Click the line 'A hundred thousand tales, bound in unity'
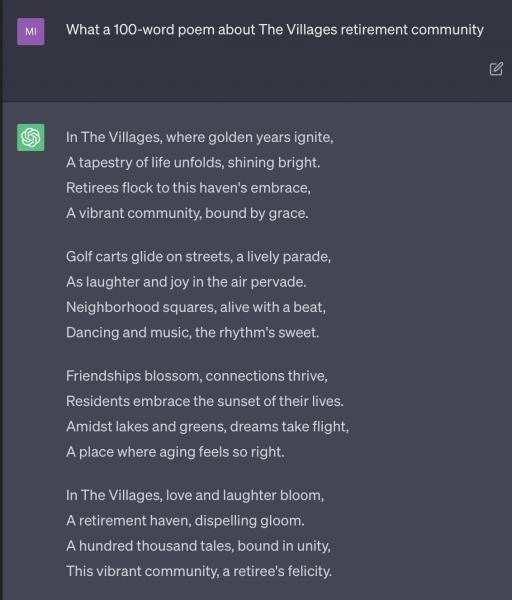This screenshot has height=600, width=512. (x=198, y=546)
